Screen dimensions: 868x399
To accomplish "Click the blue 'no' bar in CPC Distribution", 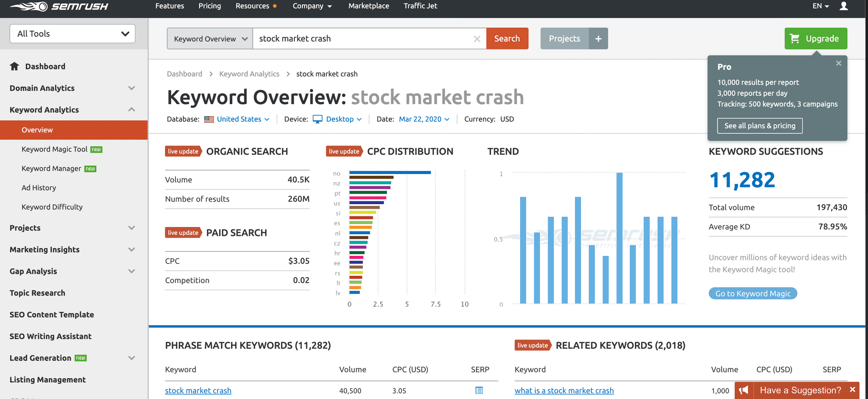I will click(390, 172).
